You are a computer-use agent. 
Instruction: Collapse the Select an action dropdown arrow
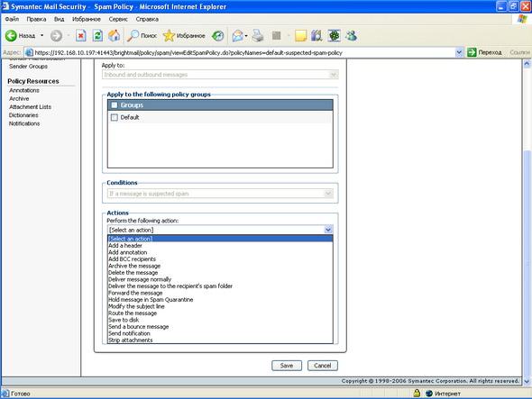pyautogui.click(x=328, y=230)
